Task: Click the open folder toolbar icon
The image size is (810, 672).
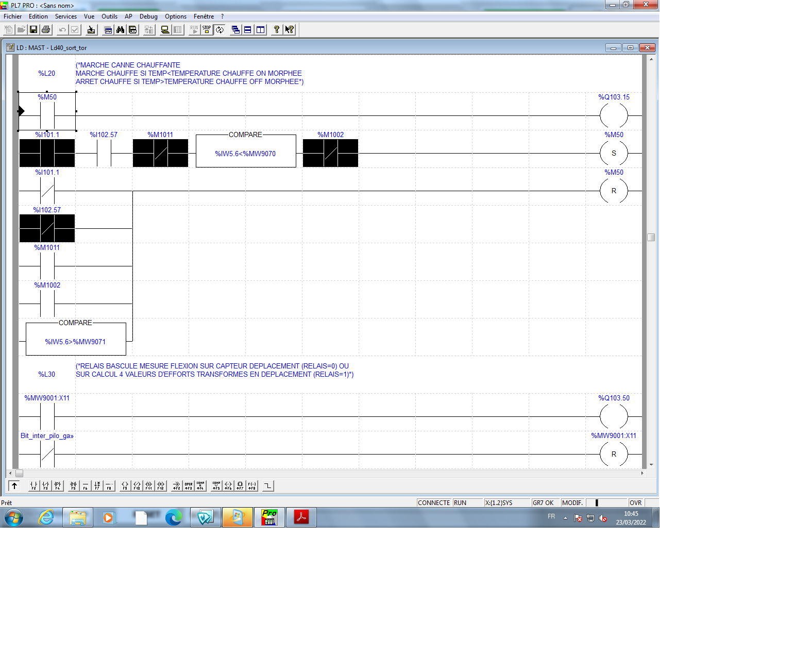Action: (21, 30)
